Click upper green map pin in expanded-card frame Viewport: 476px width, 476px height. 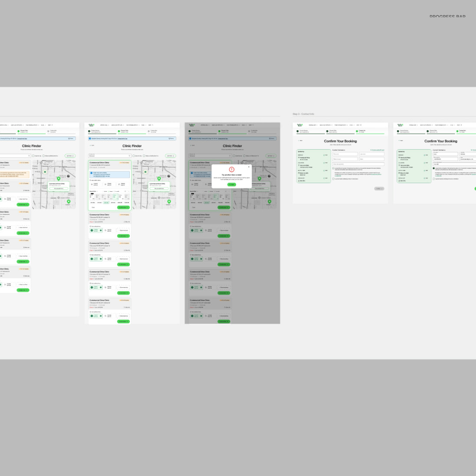159,178
